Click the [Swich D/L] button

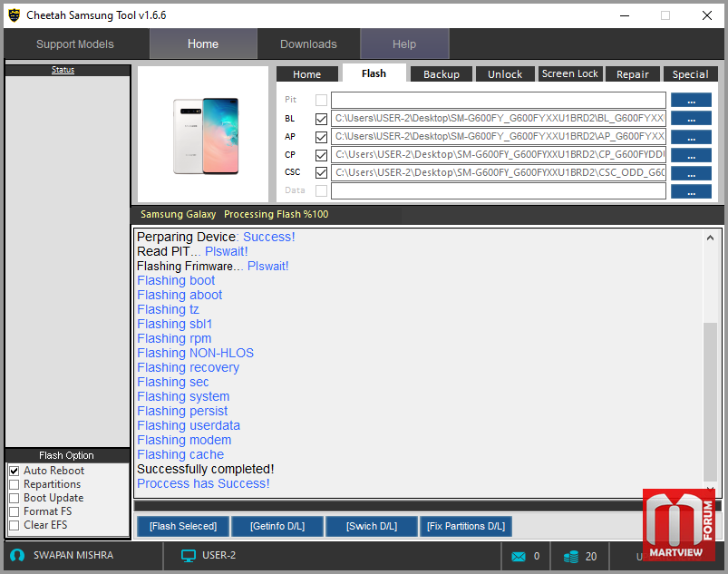[x=372, y=526]
